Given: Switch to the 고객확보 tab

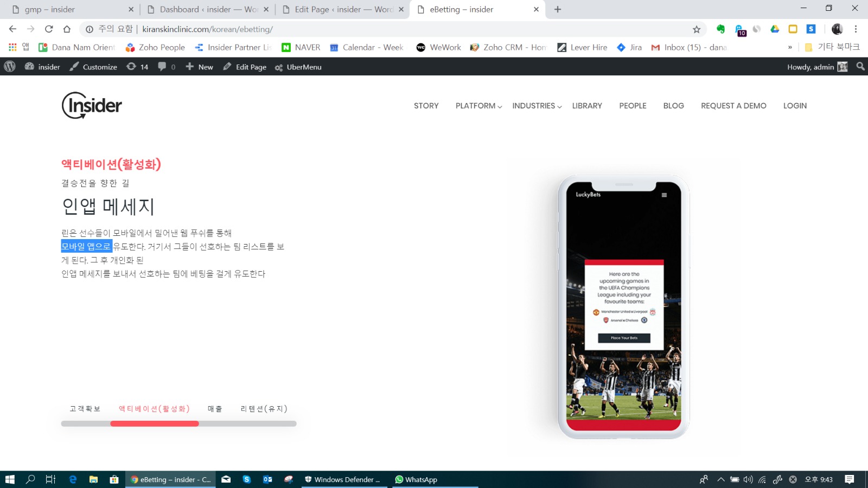Looking at the screenshot, I should pos(85,409).
